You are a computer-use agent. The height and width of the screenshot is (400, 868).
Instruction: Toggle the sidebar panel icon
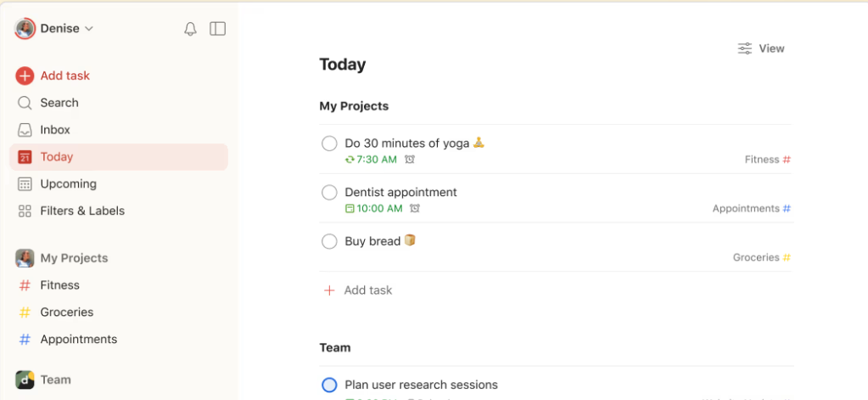[218, 29]
